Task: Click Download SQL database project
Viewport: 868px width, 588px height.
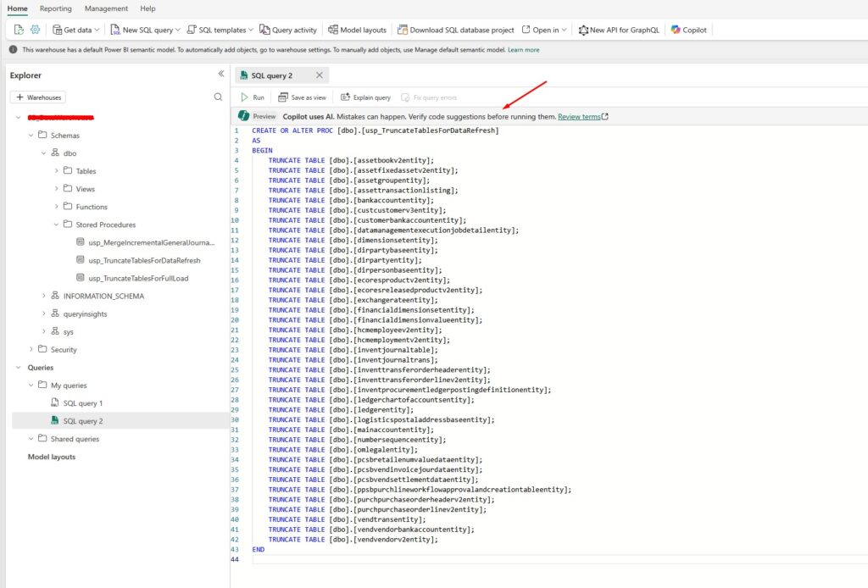Action: pos(455,30)
